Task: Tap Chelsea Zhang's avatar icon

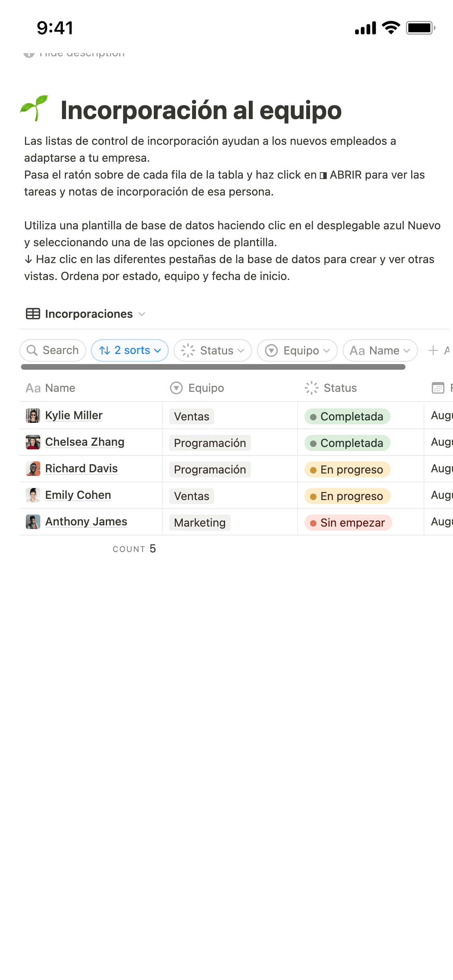Action: (33, 442)
